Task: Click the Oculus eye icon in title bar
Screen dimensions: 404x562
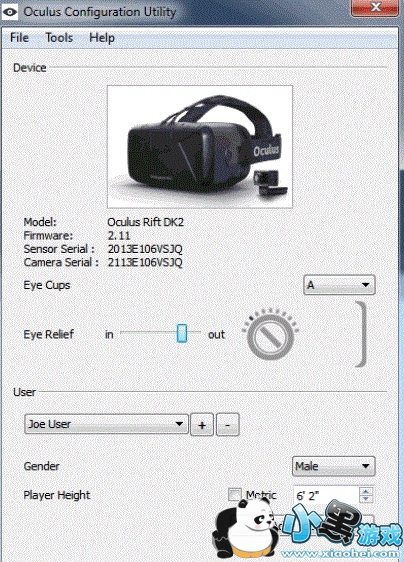Action: [10, 12]
